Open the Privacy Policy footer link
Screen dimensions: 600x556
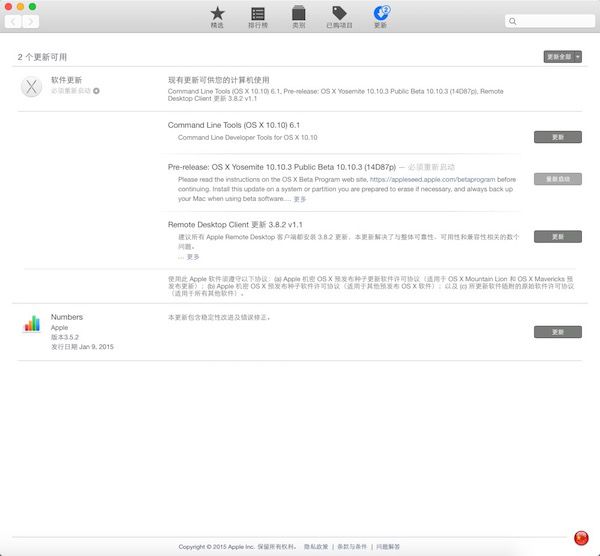click(316, 546)
